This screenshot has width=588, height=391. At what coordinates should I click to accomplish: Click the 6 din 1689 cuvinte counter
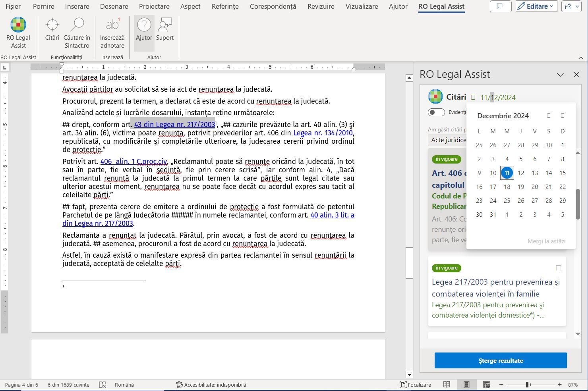point(68,385)
